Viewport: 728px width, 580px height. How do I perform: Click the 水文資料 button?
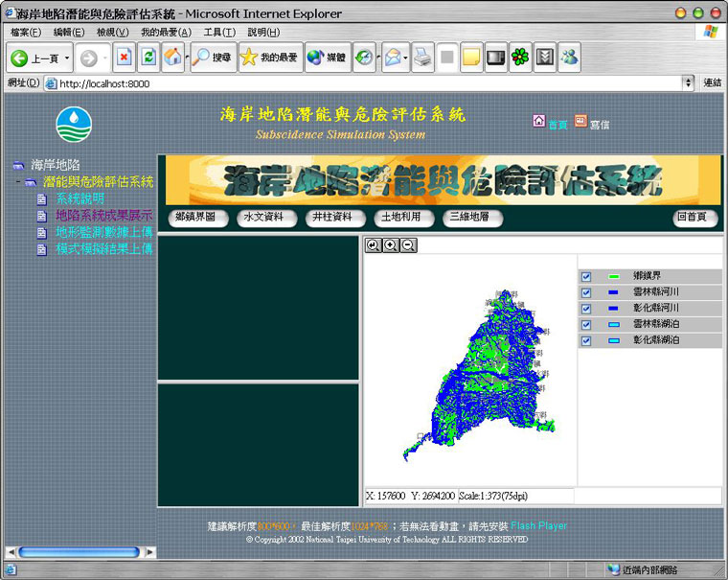tap(263, 218)
